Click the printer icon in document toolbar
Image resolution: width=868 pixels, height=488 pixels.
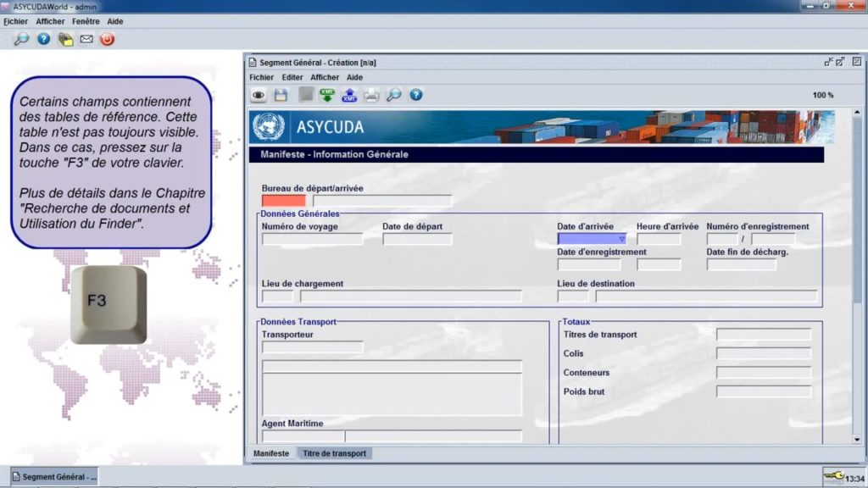tap(371, 95)
